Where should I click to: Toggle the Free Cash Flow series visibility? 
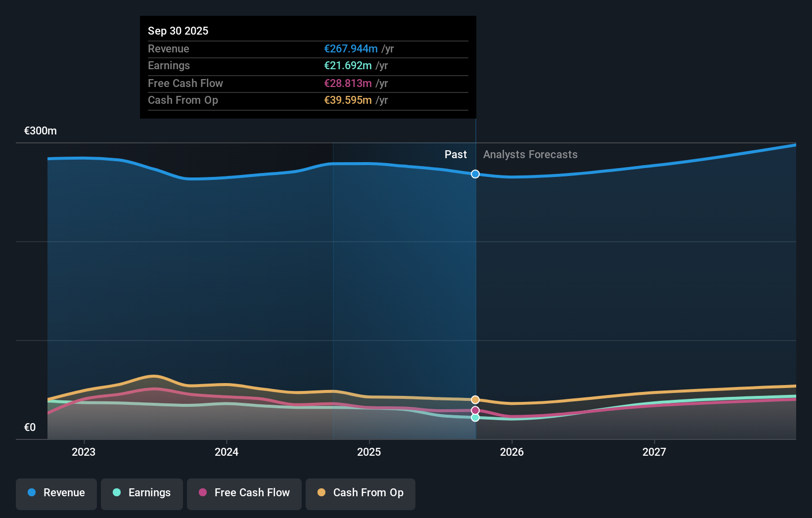[244, 493]
